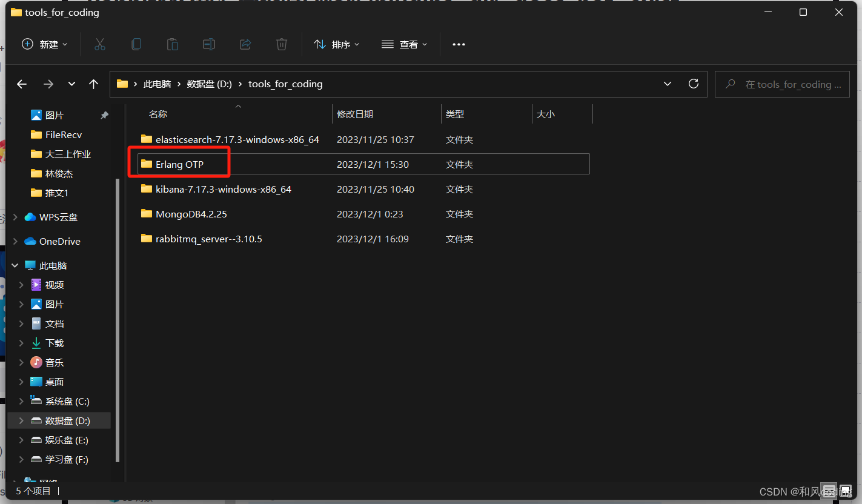This screenshot has width=862, height=504.
Task: Click the Paste clipboard icon
Action: point(173,44)
